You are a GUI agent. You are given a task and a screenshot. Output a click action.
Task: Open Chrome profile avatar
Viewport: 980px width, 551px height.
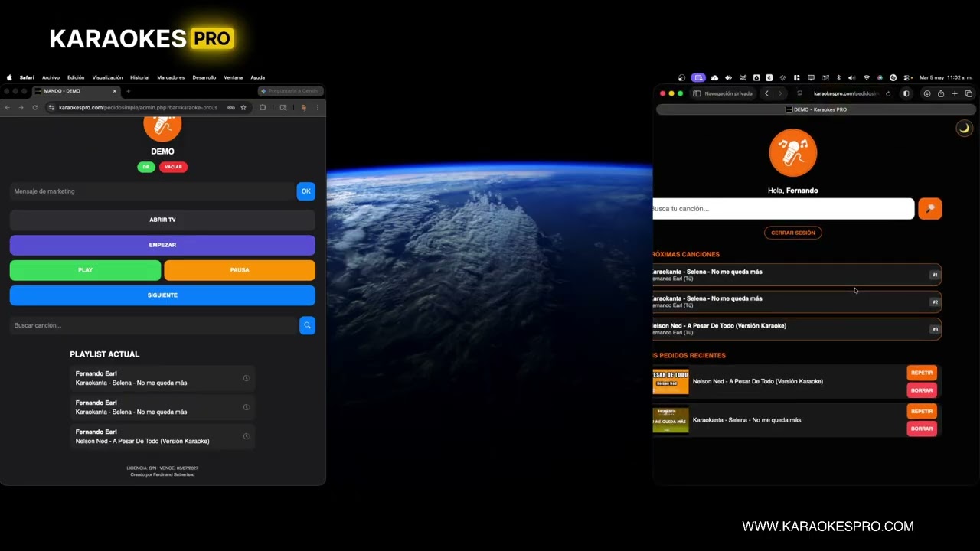pyautogui.click(x=304, y=108)
